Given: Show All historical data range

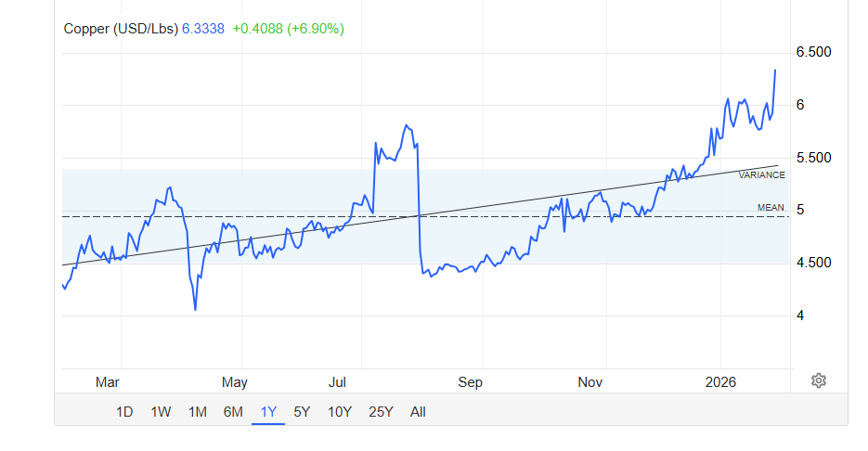Looking at the screenshot, I should pyautogui.click(x=418, y=412).
